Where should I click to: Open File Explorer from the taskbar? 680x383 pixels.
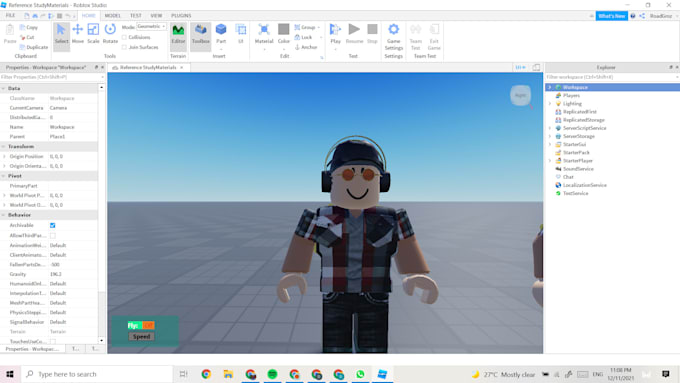(x=228, y=374)
